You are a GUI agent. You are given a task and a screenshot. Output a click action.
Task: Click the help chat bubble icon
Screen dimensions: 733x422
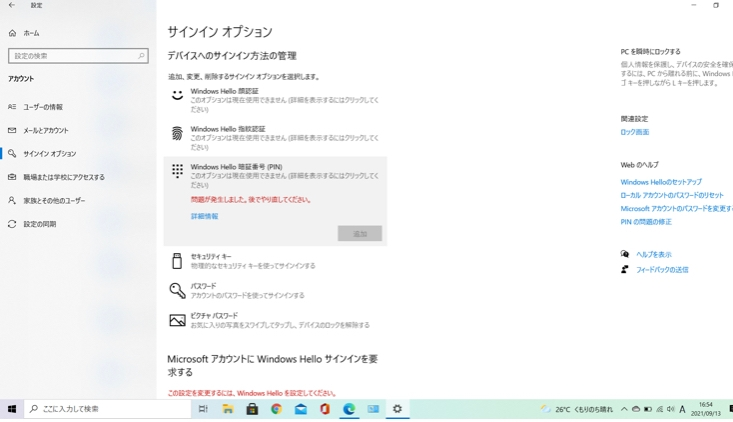click(x=625, y=254)
